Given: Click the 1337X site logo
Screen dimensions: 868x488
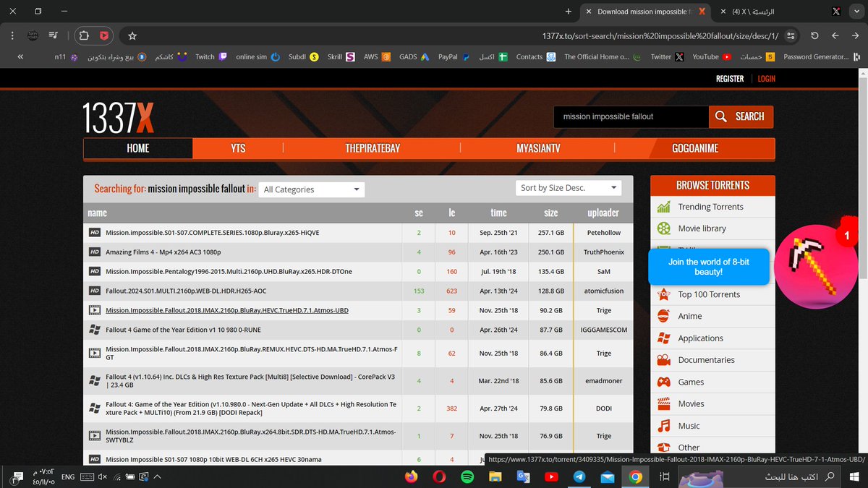Looking at the screenshot, I should pyautogui.click(x=118, y=116).
